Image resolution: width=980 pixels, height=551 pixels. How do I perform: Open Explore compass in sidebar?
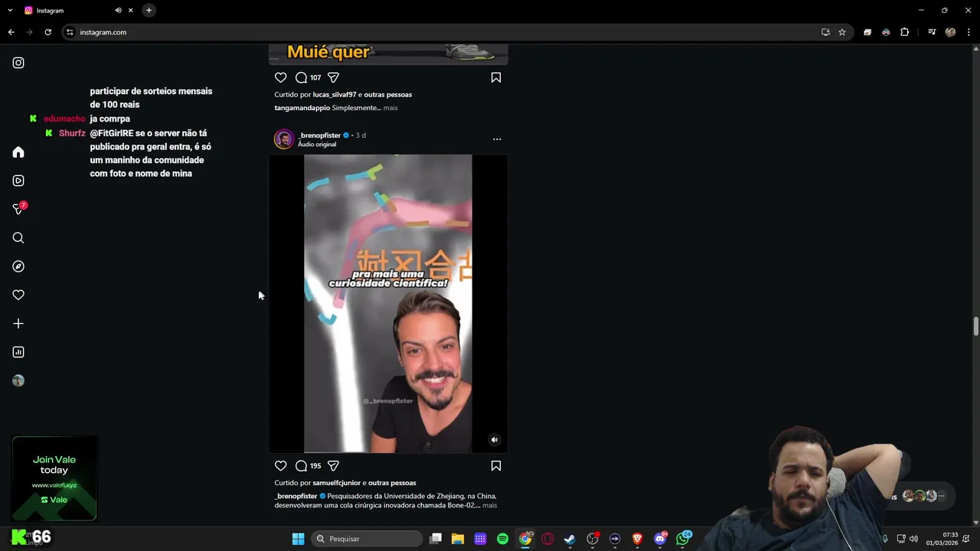coord(18,266)
